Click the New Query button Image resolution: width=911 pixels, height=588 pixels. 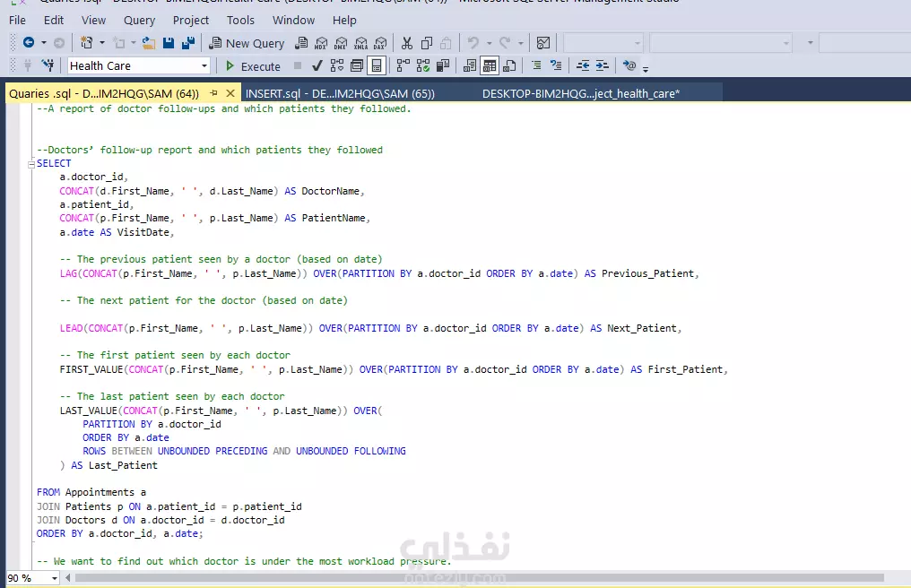point(247,43)
